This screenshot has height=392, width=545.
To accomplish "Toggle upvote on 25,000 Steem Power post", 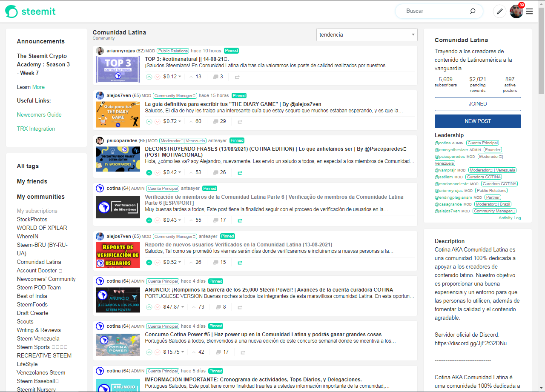I will 149,307.
